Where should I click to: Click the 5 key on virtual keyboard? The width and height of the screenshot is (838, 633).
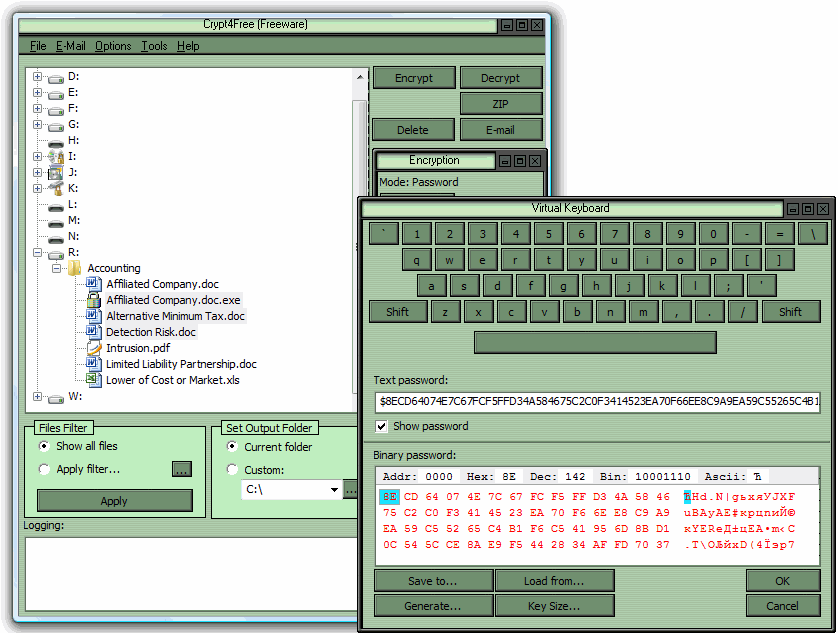[x=549, y=234]
